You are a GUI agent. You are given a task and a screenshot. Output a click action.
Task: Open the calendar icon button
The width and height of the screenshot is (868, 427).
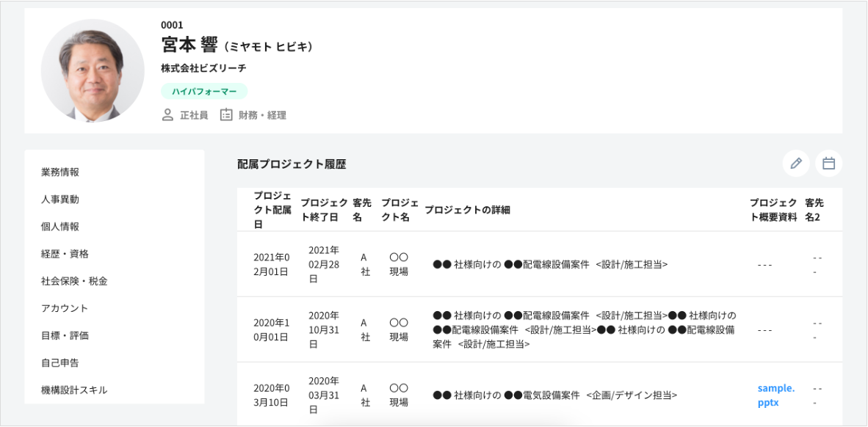point(828,164)
